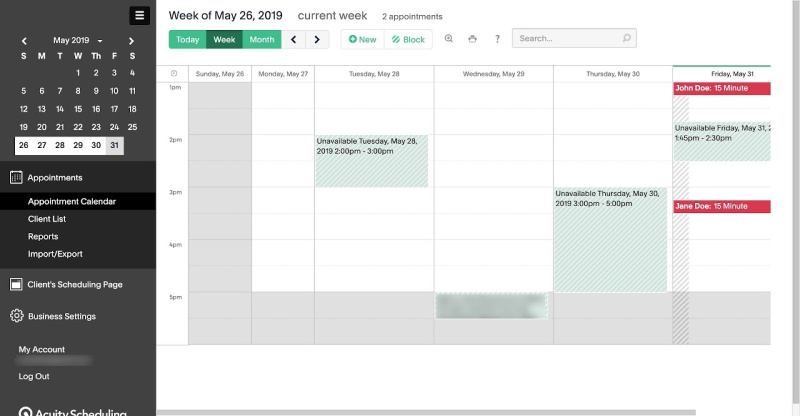800x416 pixels.
Task: Click the Monday, May 27 column header
Action: tap(283, 74)
